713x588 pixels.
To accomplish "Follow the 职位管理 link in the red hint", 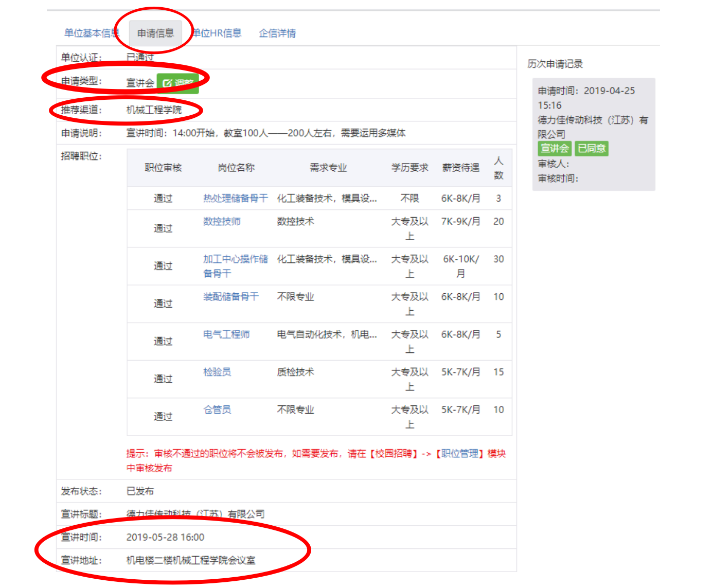I will [x=460, y=454].
